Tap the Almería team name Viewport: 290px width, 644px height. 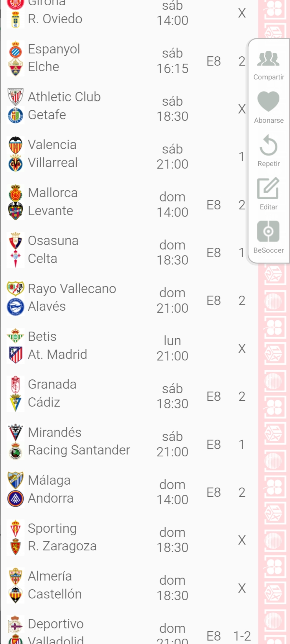(50, 576)
